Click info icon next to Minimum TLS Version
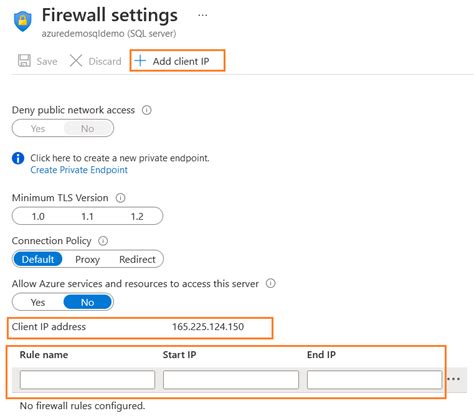 point(120,198)
